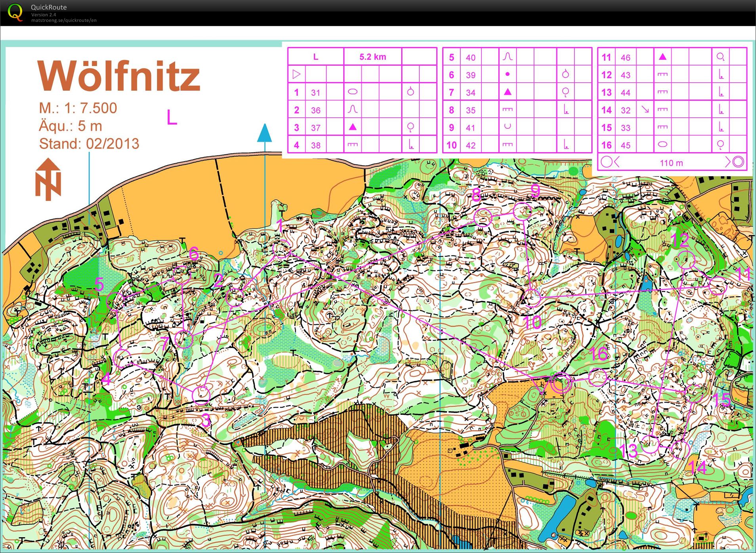The image size is (756, 553).
Task: Click control code '42' in the table
Action: pyautogui.click(x=470, y=145)
